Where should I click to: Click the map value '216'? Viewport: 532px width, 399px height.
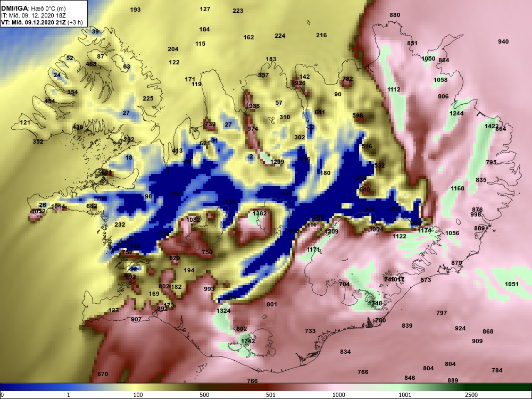[321, 35]
